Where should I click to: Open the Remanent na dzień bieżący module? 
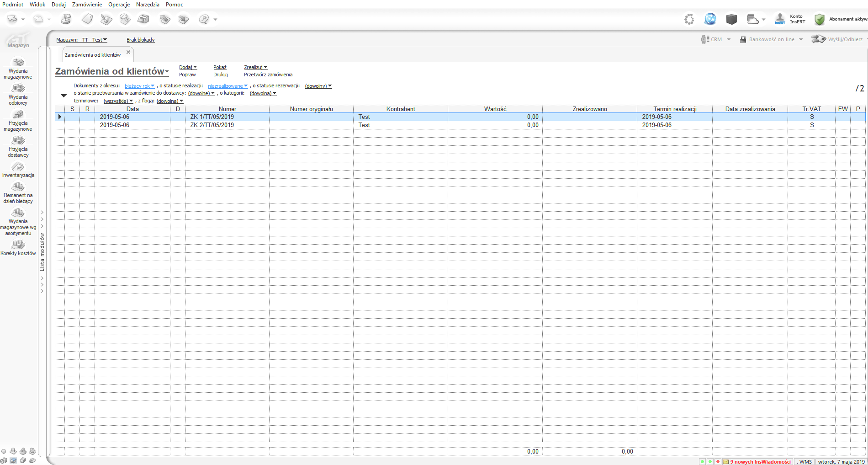pos(18,192)
